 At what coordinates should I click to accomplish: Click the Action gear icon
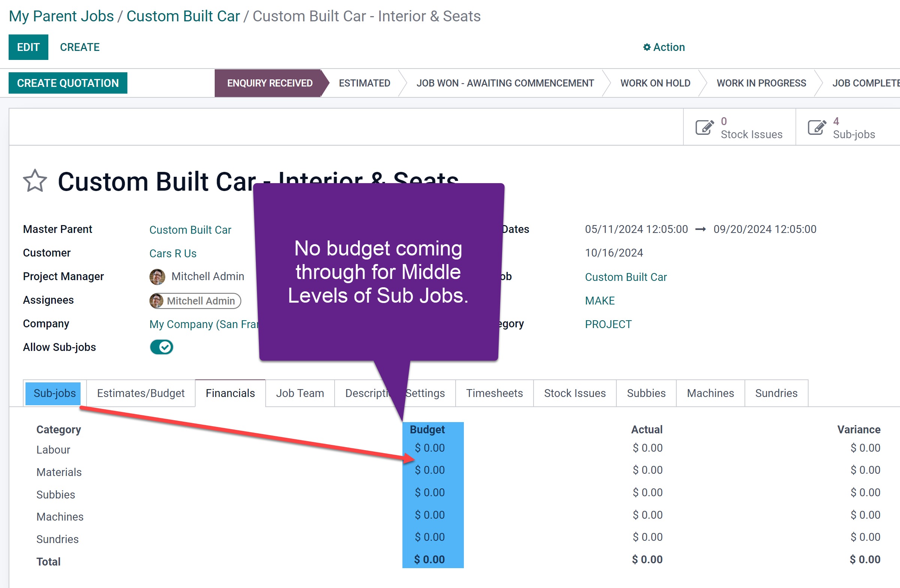coord(647,47)
